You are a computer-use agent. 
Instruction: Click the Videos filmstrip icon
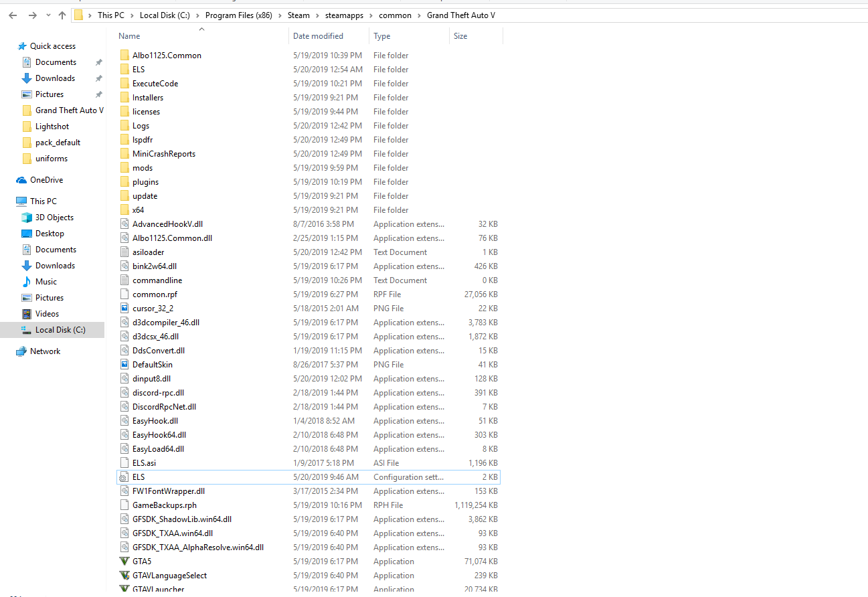[x=27, y=314]
